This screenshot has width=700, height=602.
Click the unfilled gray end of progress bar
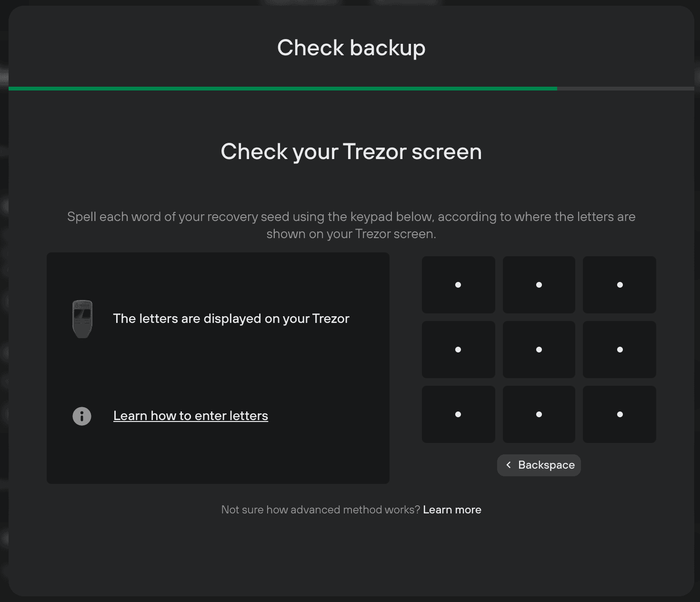point(625,89)
